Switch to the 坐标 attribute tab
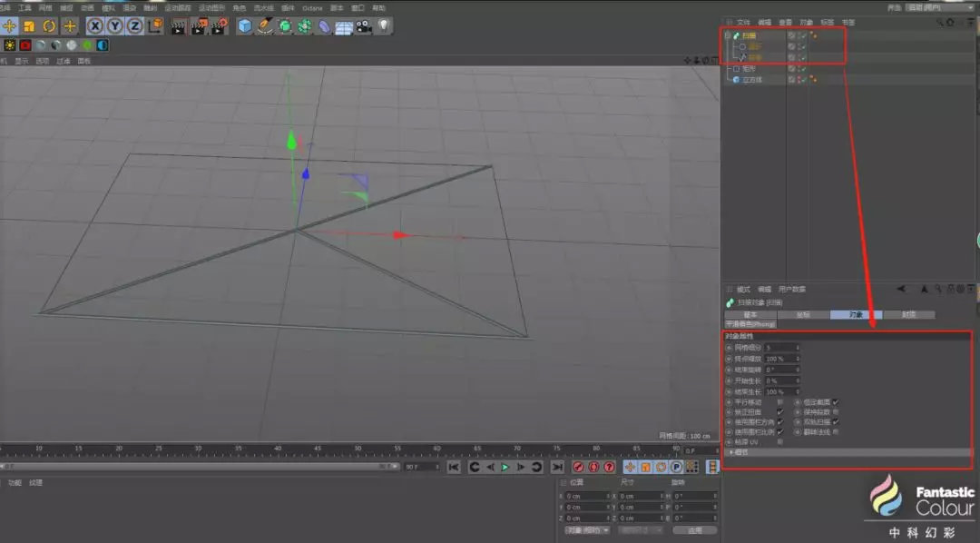This screenshot has width=980, height=543. tap(803, 314)
